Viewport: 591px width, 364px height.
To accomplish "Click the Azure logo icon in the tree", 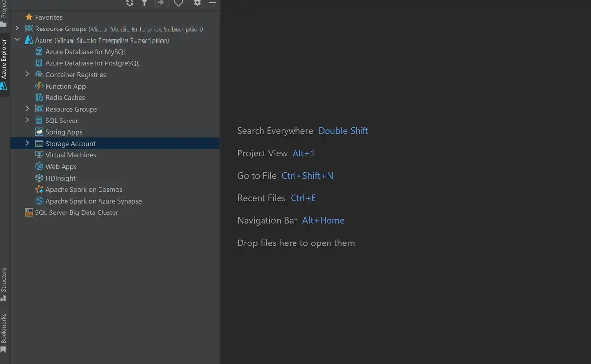I will coord(29,40).
